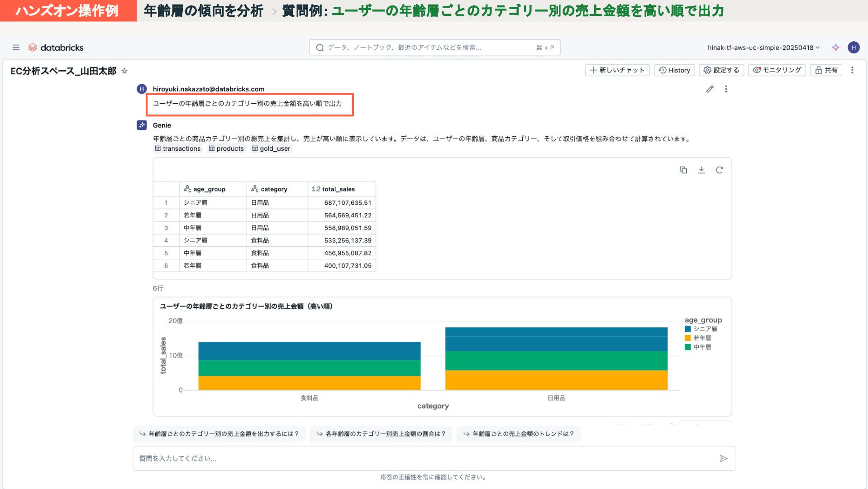The height and width of the screenshot is (489, 868).
Task: Sort by the category column header
Action: (277, 189)
